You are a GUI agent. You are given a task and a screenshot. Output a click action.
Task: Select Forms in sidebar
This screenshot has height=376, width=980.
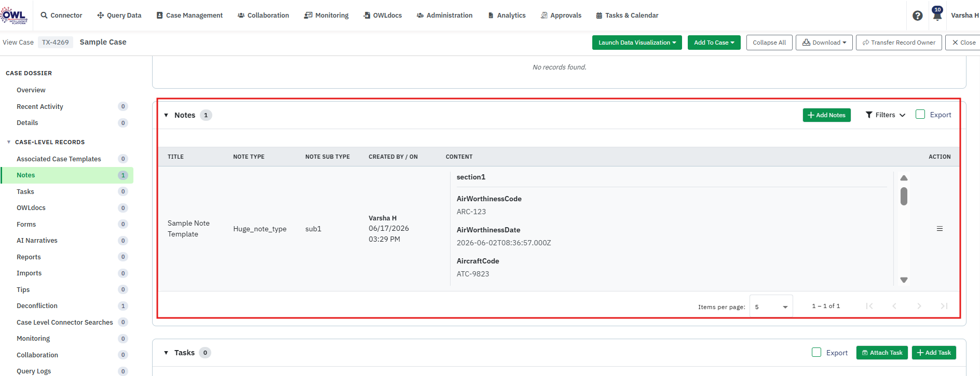tap(26, 225)
